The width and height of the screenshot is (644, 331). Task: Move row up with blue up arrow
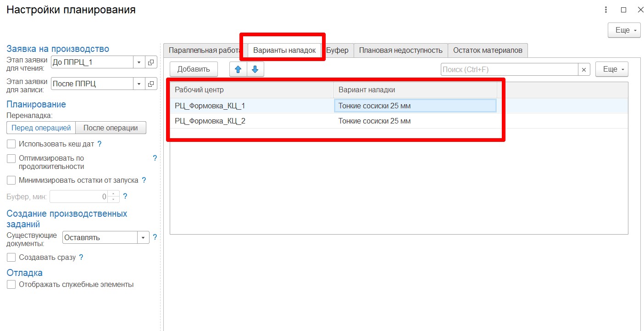point(238,69)
